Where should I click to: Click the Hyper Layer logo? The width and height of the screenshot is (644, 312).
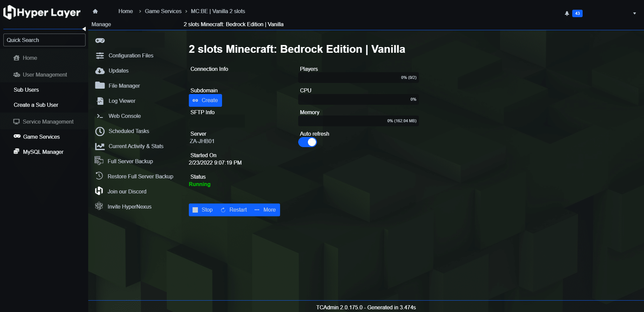[x=42, y=12]
